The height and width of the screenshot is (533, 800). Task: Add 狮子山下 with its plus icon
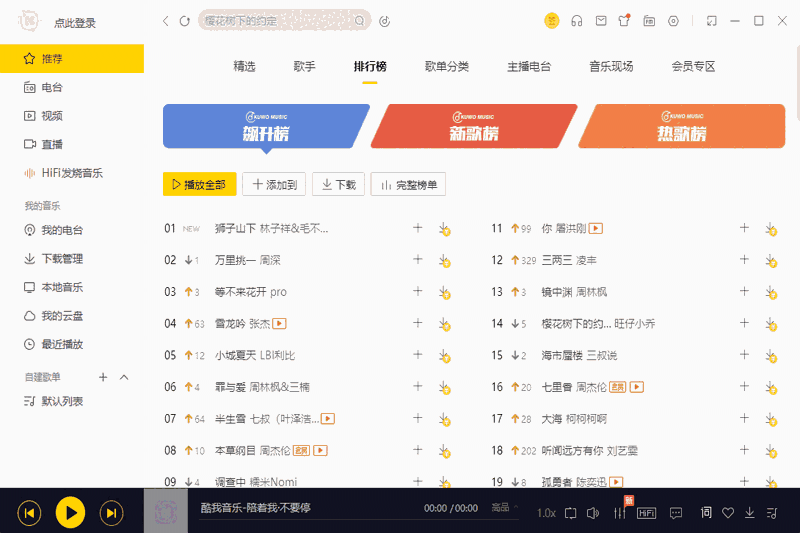point(417,228)
